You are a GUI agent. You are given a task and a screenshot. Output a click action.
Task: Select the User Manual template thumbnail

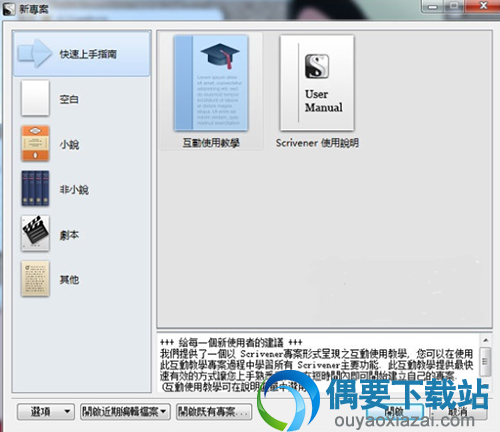[317, 83]
